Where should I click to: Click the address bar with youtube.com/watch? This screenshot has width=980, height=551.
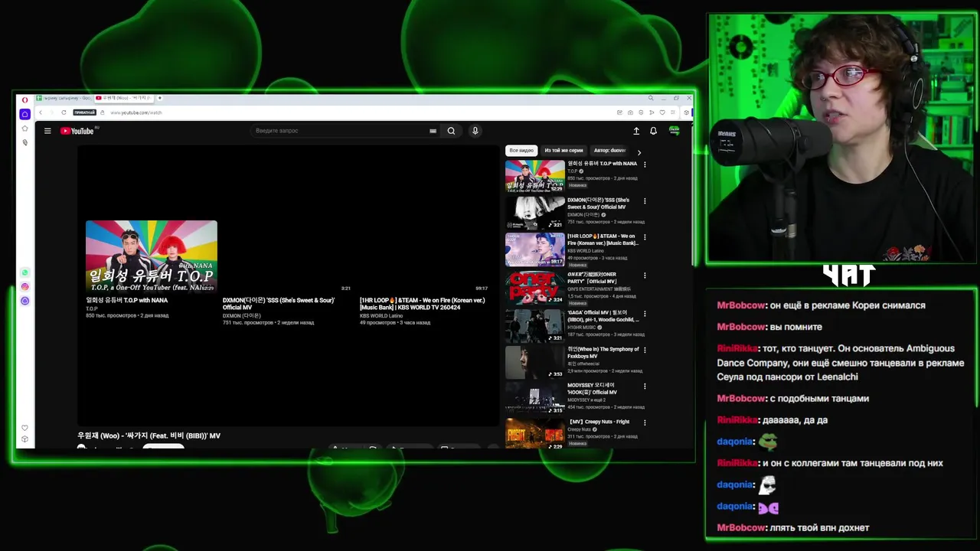click(136, 112)
